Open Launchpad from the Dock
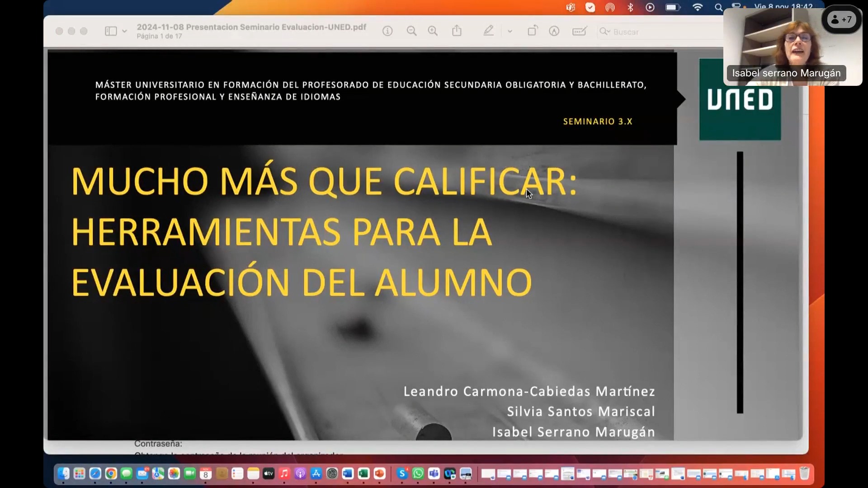Image resolution: width=868 pixels, height=488 pixels. coord(79,473)
